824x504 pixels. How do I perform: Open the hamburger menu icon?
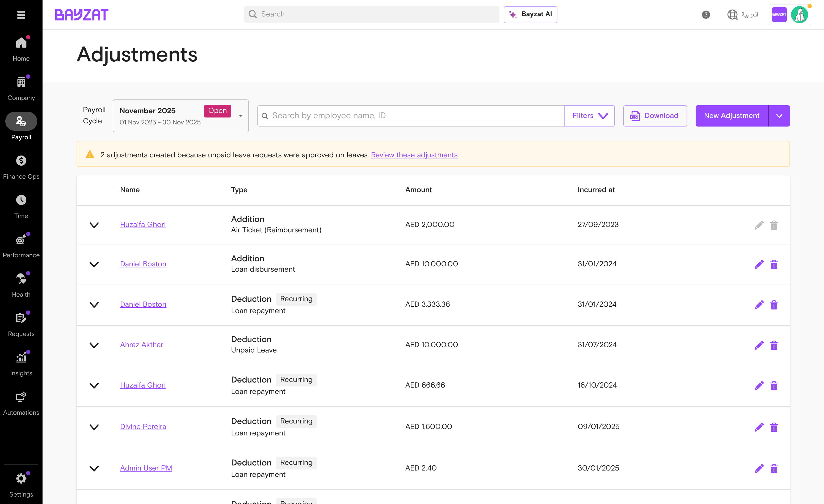[x=21, y=15]
